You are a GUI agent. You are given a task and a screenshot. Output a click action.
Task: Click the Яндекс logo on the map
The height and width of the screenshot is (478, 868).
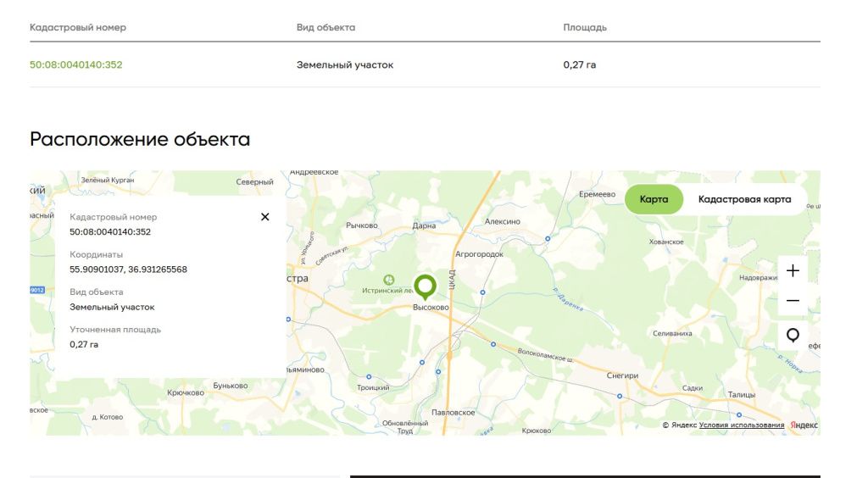click(x=804, y=425)
